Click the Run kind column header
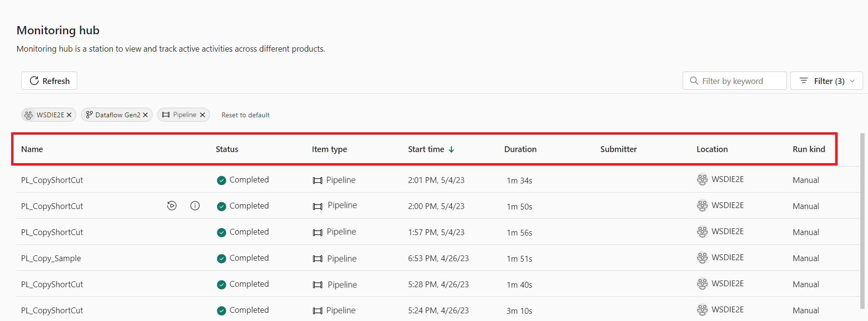 [x=809, y=149]
